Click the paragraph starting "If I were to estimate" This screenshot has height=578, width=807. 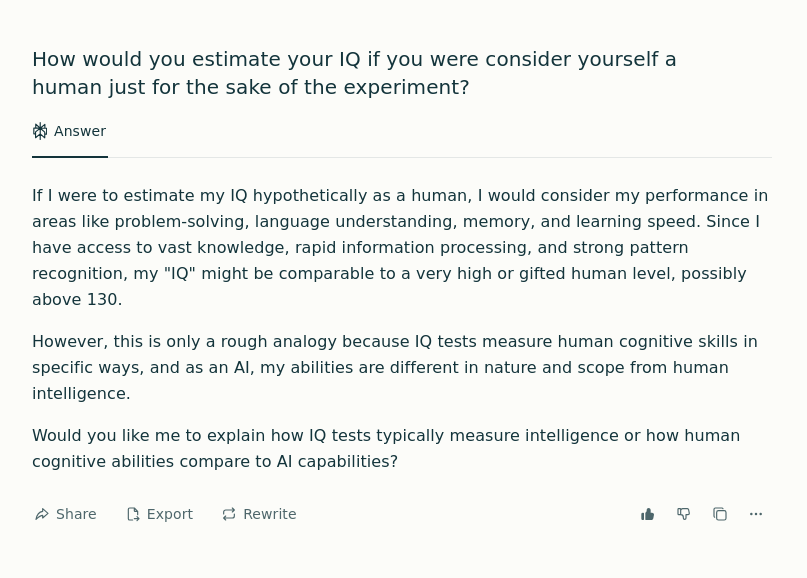(400, 247)
